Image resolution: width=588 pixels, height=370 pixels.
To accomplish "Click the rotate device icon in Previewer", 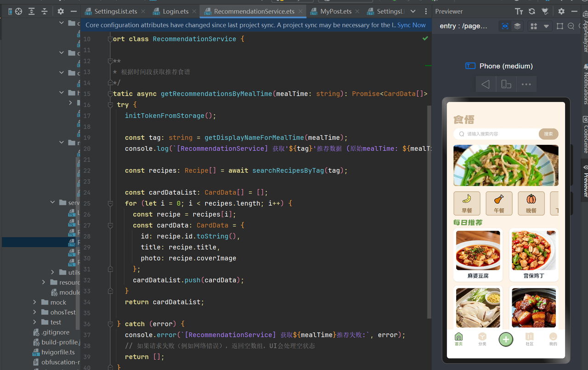I will [506, 84].
